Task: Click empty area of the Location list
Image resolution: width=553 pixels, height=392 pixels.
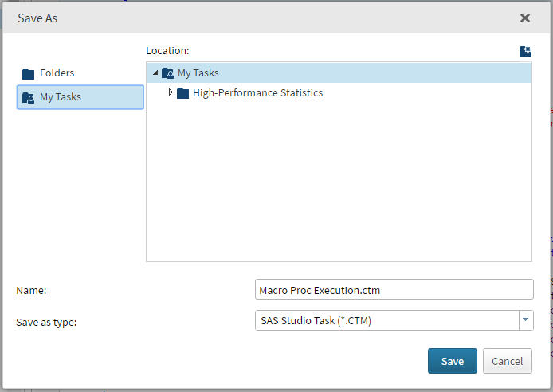Action: pyautogui.click(x=339, y=183)
